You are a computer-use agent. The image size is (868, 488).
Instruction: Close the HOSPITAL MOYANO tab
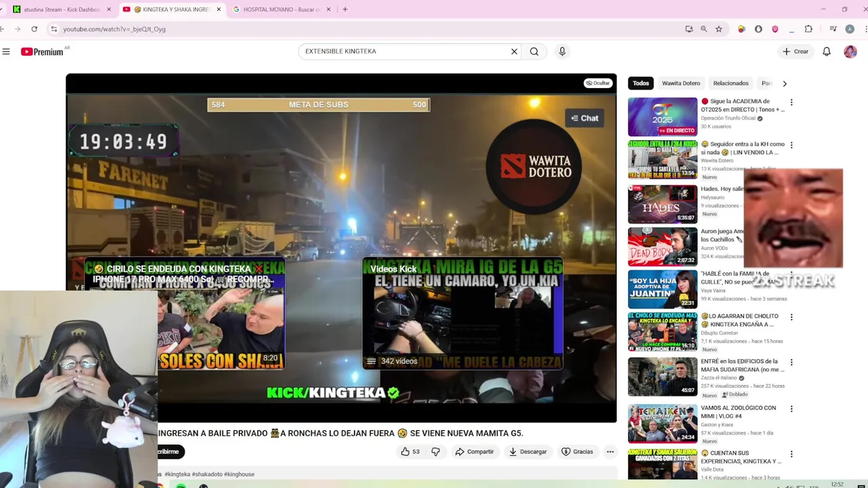[329, 9]
